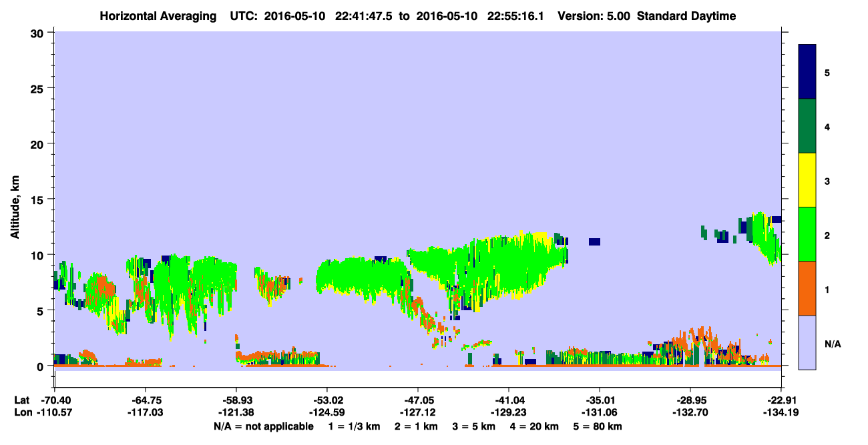Click legend text 'N/A = not applicable'
Viewport: 868px width, 445px height.
[x=263, y=426]
